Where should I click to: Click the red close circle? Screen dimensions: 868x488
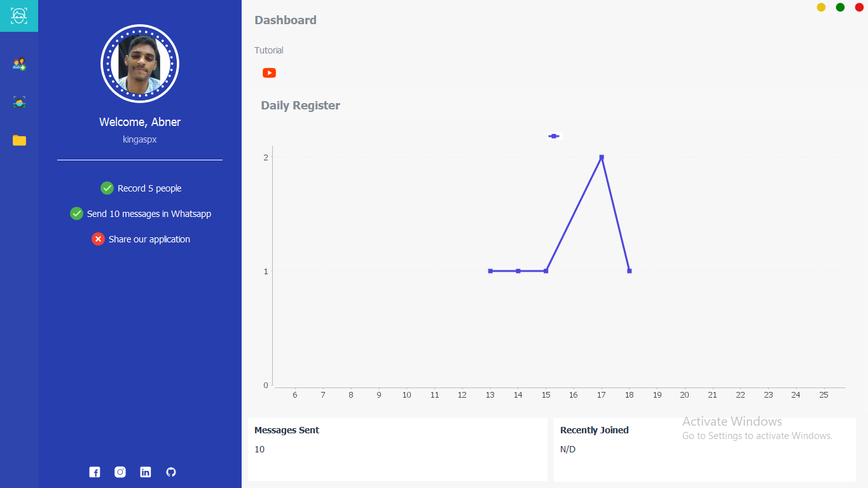(x=859, y=7)
